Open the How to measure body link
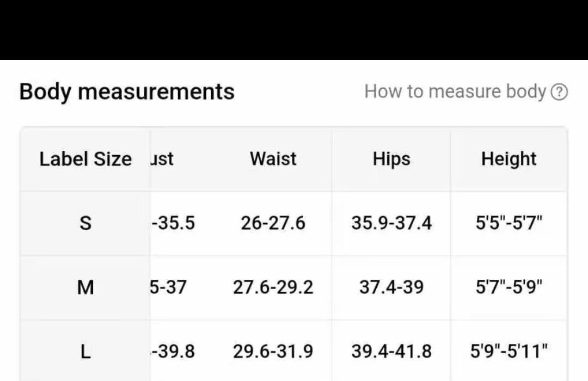 pyautogui.click(x=455, y=91)
